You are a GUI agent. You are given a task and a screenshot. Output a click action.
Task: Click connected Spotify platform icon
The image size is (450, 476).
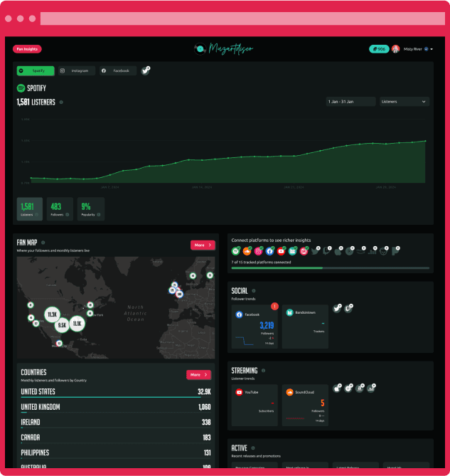[235, 251]
